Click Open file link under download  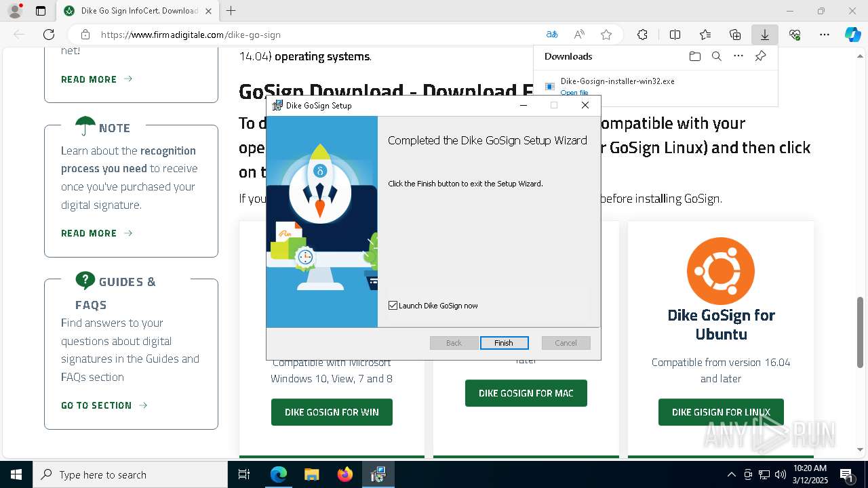coord(574,93)
